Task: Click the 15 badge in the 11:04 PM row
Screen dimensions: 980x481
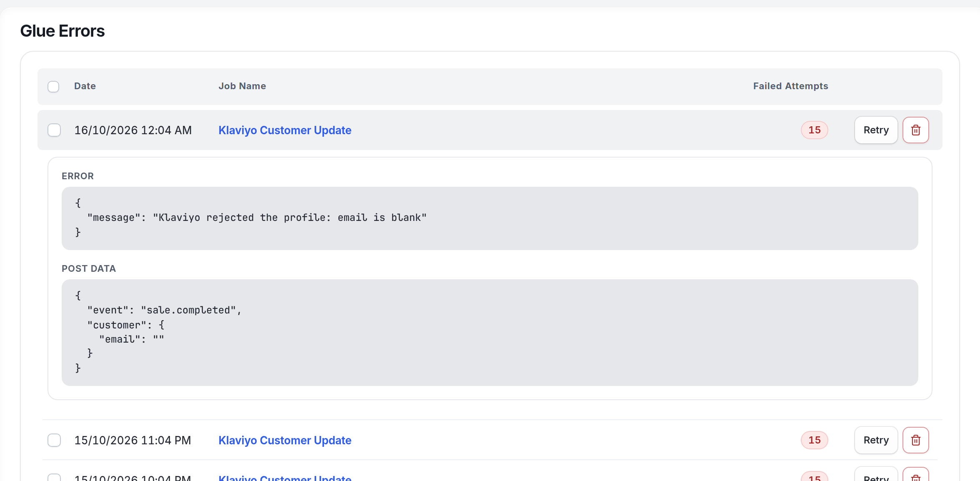Action: tap(815, 440)
